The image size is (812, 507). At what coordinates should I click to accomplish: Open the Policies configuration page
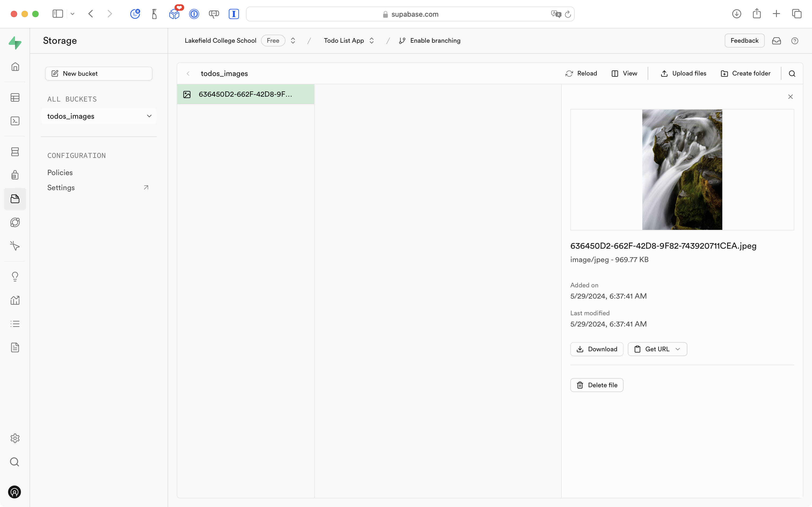60,172
